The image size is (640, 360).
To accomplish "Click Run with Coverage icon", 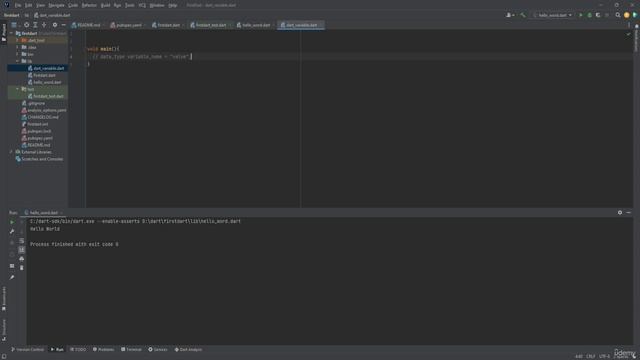I will pos(598,15).
